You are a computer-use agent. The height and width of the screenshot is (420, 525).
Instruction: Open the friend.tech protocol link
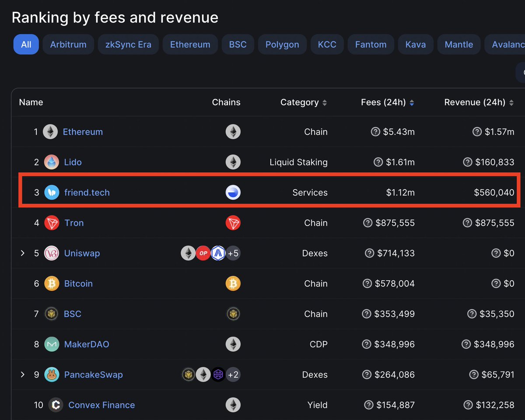87,192
